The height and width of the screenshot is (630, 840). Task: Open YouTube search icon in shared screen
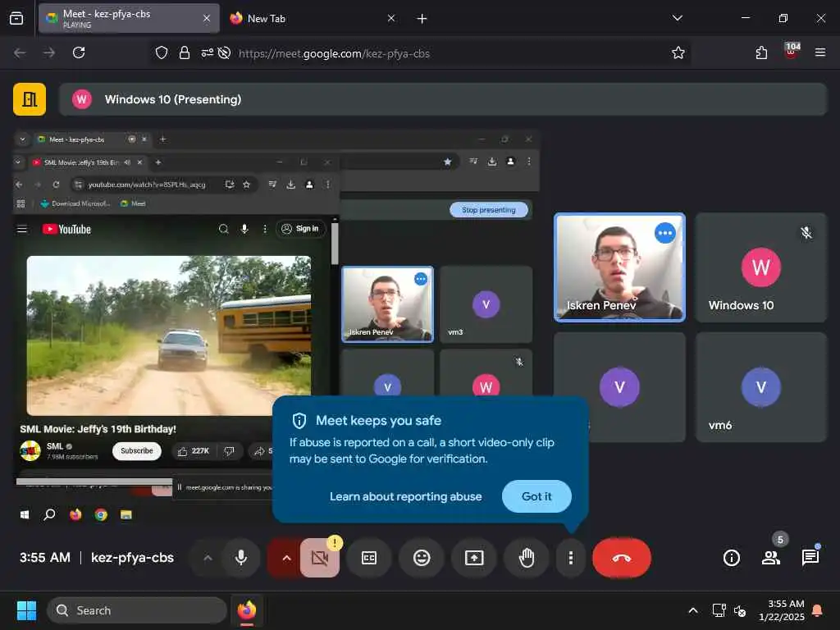(x=223, y=229)
